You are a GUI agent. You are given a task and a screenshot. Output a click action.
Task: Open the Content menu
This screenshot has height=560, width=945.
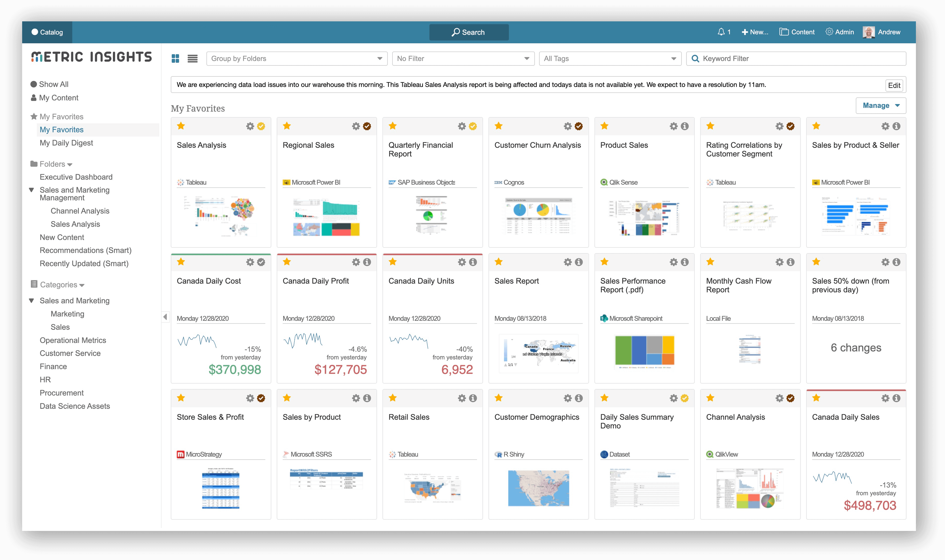(797, 32)
